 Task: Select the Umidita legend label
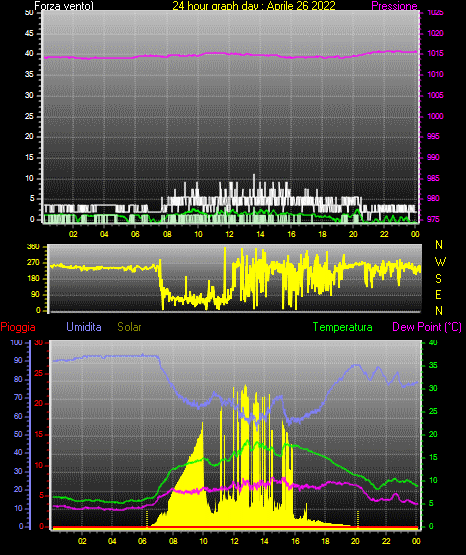(x=84, y=327)
